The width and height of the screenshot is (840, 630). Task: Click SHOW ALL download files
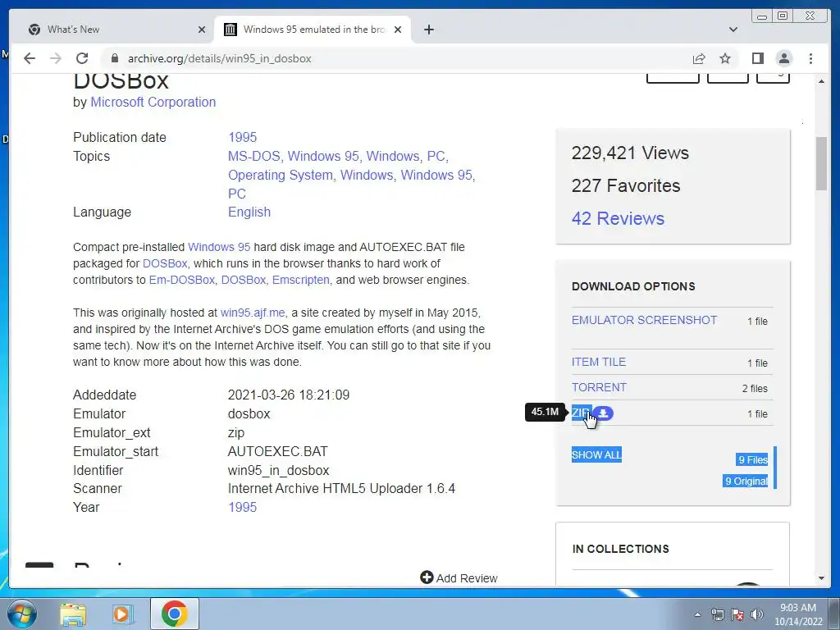click(596, 454)
